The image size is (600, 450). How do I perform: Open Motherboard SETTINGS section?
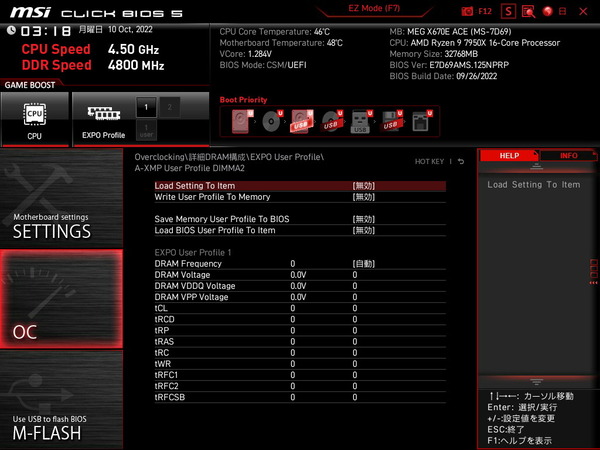[61, 198]
